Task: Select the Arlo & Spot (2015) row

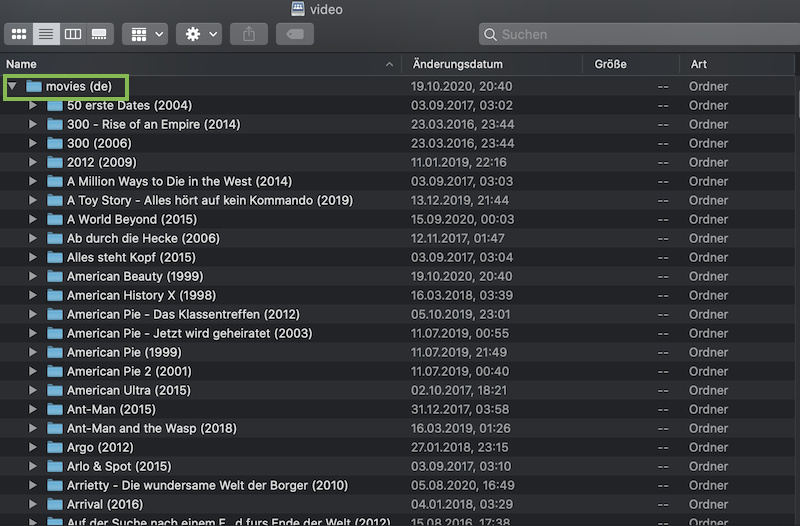Action: click(x=397, y=466)
